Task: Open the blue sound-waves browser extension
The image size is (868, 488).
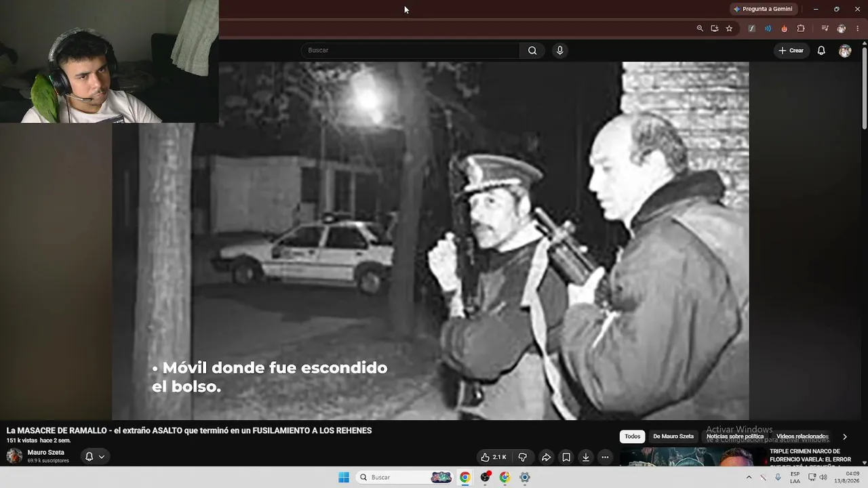Action: coord(768,28)
